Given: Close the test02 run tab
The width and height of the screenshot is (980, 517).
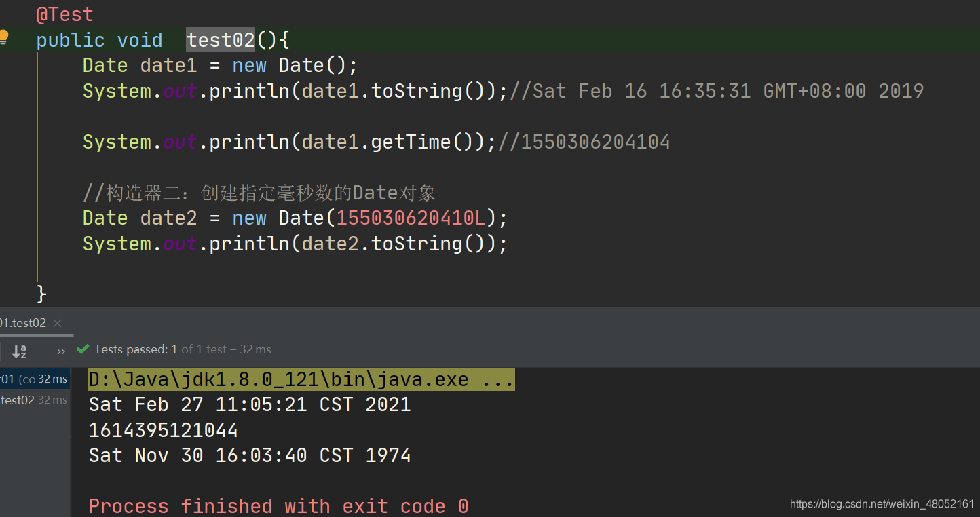Looking at the screenshot, I should [x=57, y=323].
